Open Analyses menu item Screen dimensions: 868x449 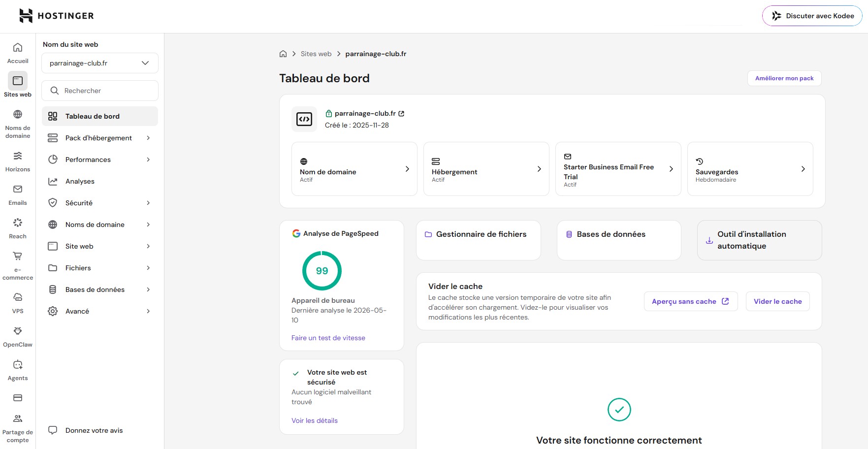click(100, 181)
